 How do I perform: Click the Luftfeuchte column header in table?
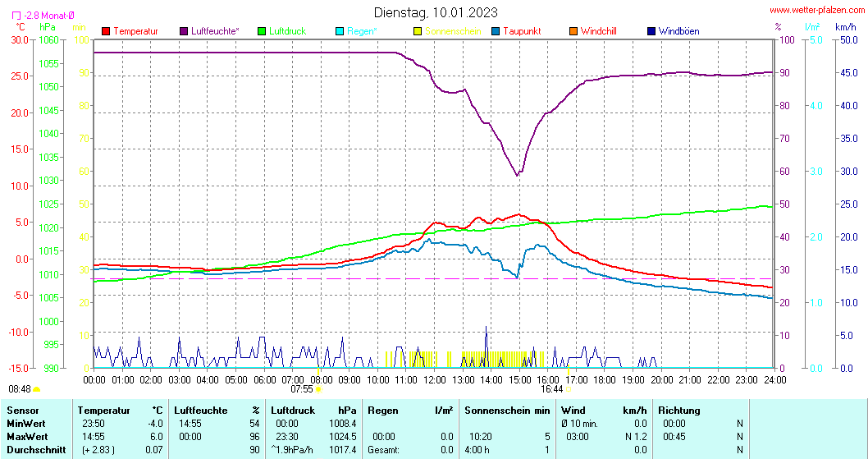click(x=200, y=411)
